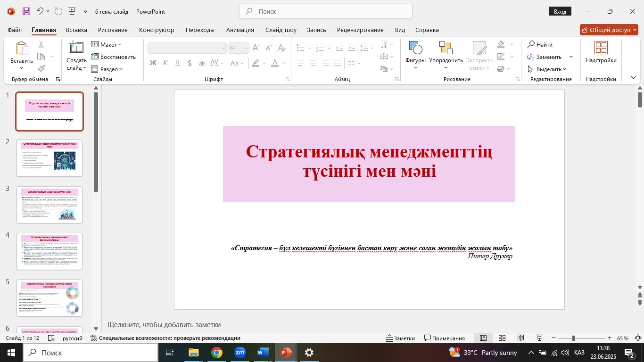
Task: Start slideshow from status bar icon
Action: point(540,338)
